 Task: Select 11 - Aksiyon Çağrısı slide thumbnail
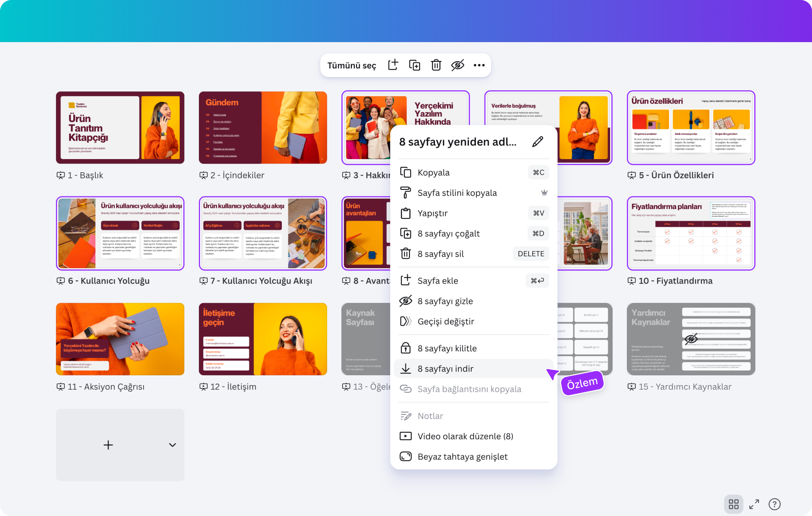coord(120,339)
